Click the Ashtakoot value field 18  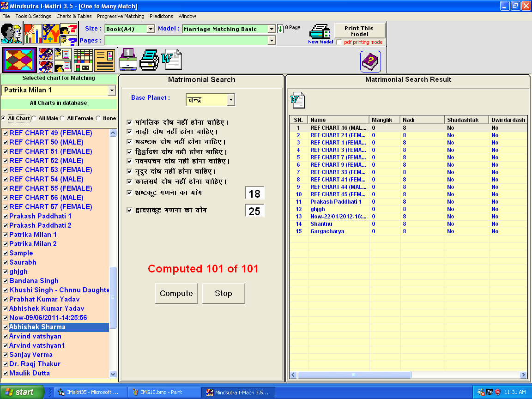(254, 193)
